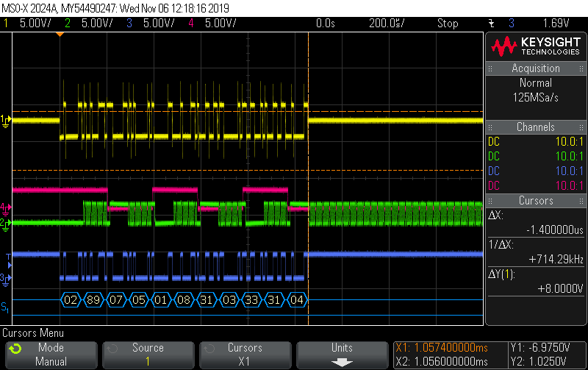This screenshot has width=588, height=370.
Task: Click decoded byte 03
Action: pos(229,300)
